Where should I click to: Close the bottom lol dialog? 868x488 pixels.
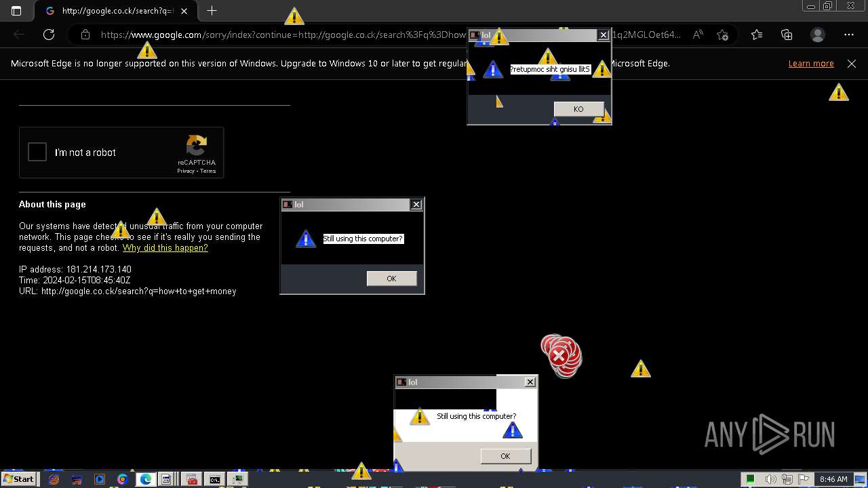point(530,382)
